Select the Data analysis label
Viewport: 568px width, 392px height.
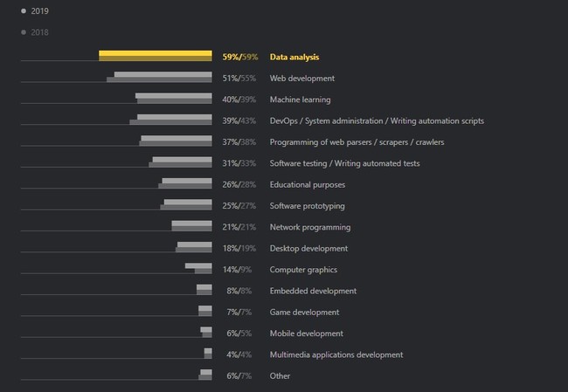point(294,57)
